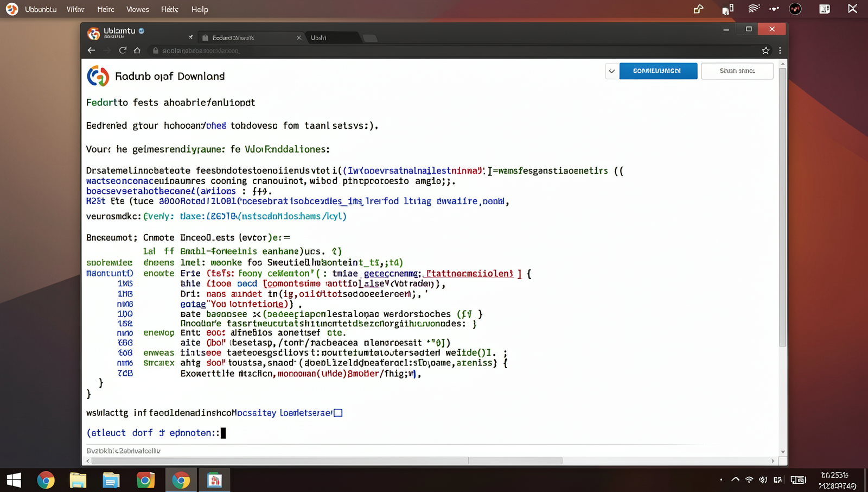
Task: Open the Heirc menu in top bar
Action: [x=106, y=9]
